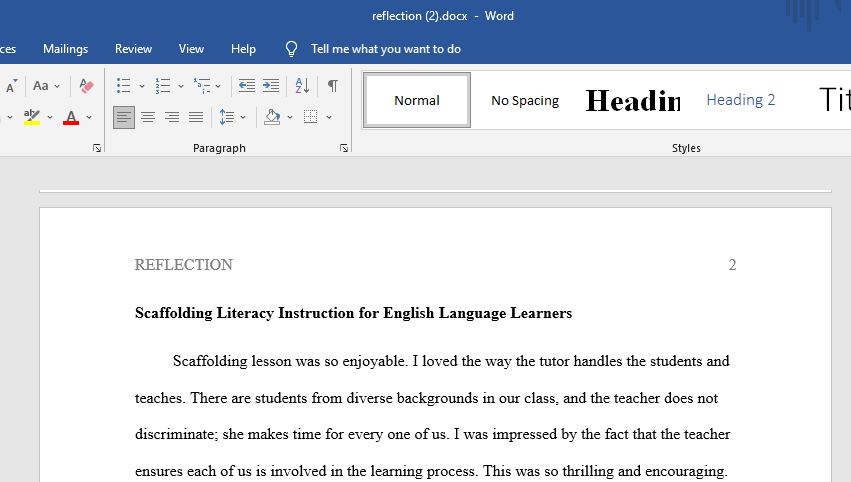The image size is (851, 482).
Task: Click Decrease Indent icon
Action: pos(247,86)
